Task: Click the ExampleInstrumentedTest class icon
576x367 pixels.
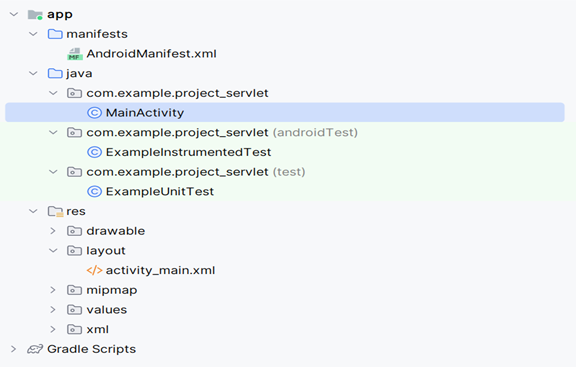Action: (94, 152)
